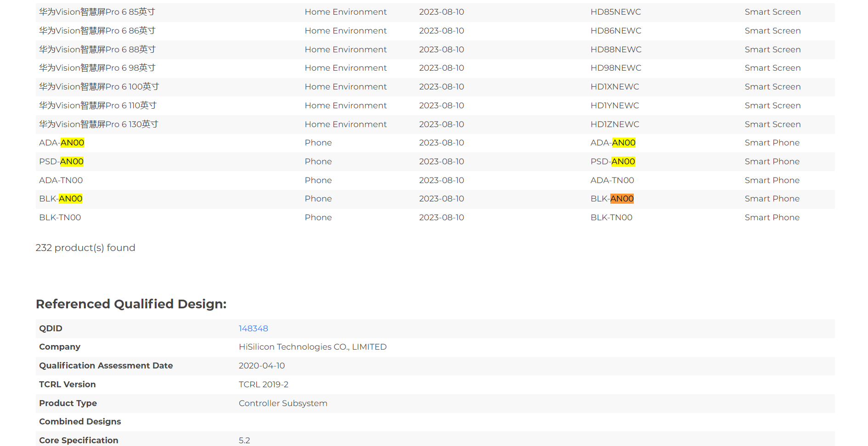Viewport: 868px width, 446px height.
Task: Click Home Environment in the 130英寸 row
Action: point(345,124)
